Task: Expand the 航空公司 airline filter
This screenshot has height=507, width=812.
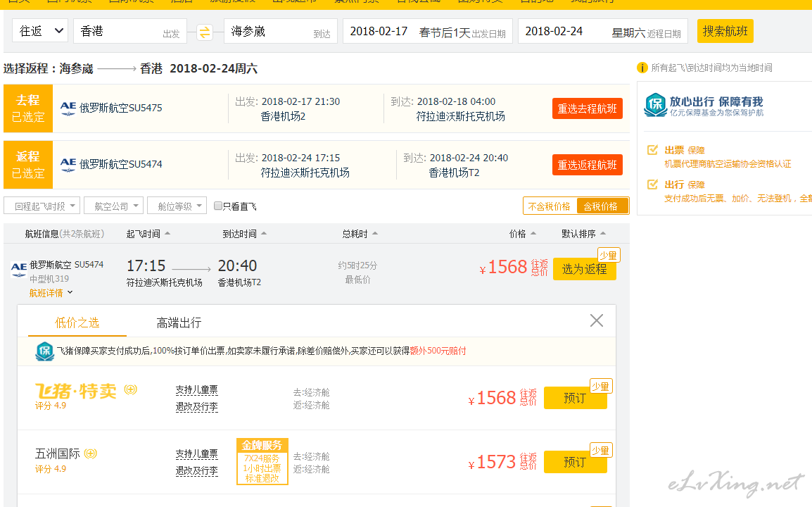Action: 113,206
